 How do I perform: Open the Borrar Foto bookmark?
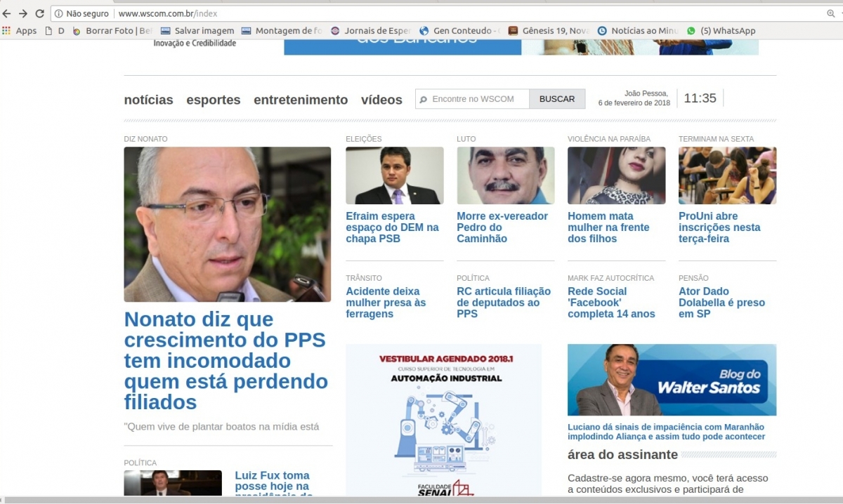112,31
